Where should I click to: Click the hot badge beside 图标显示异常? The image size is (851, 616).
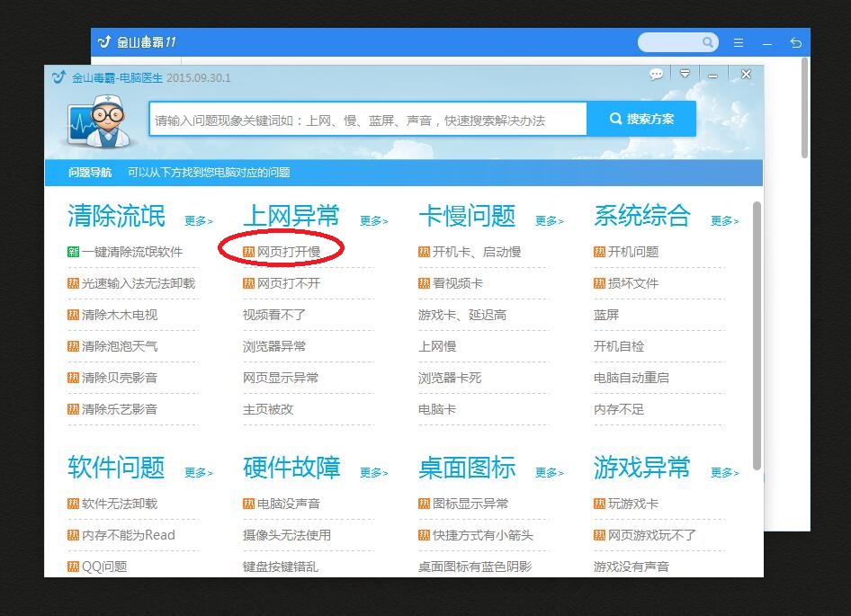424,504
